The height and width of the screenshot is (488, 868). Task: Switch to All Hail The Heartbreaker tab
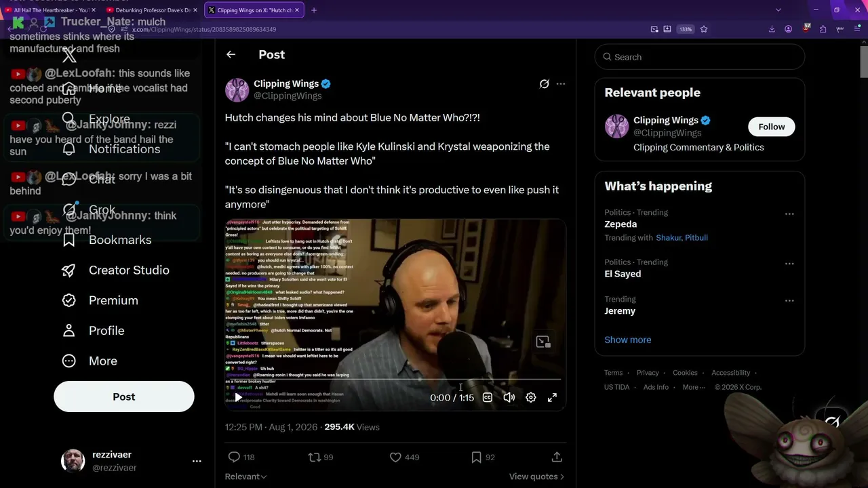(51, 10)
